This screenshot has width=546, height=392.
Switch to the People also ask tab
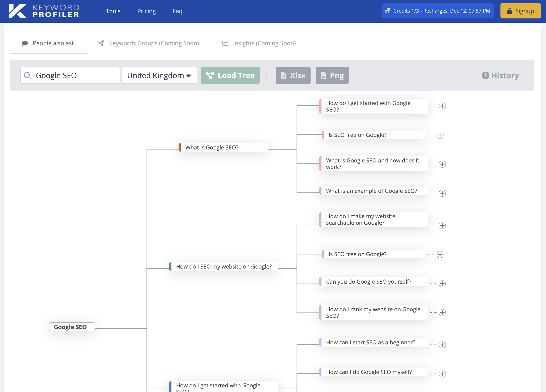(x=48, y=43)
